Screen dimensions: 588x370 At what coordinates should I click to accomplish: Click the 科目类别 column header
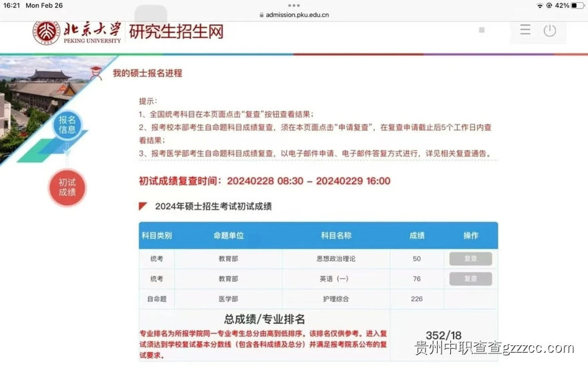point(157,235)
